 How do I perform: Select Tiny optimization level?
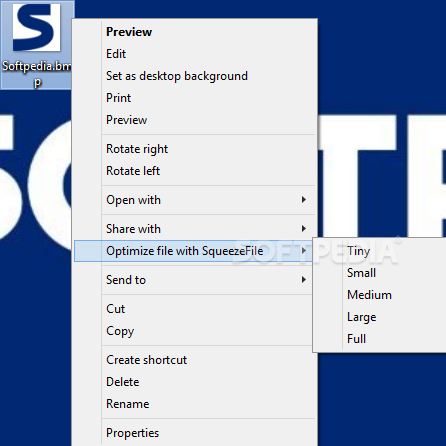(x=380, y=251)
